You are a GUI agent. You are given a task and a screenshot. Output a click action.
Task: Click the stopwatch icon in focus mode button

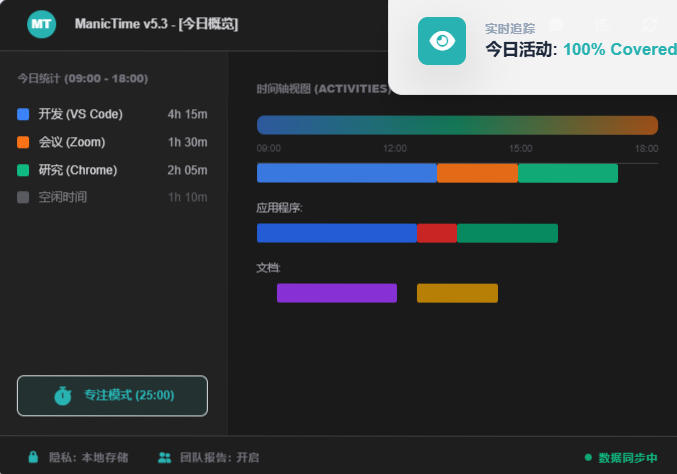click(63, 395)
